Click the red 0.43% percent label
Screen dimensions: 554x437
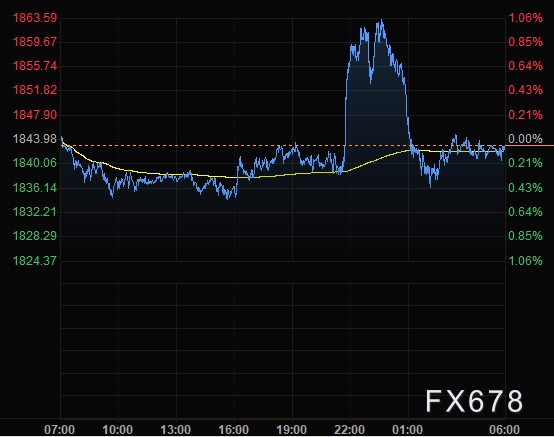click(525, 90)
